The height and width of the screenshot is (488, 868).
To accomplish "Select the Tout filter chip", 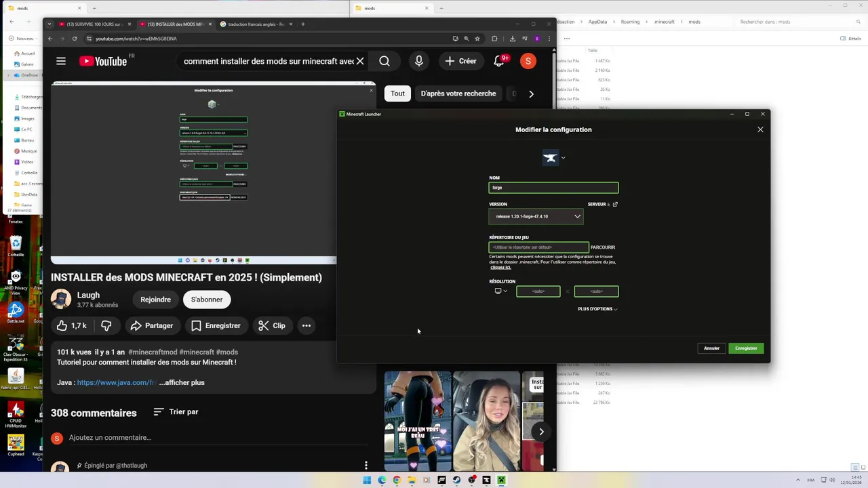I will 397,94.
